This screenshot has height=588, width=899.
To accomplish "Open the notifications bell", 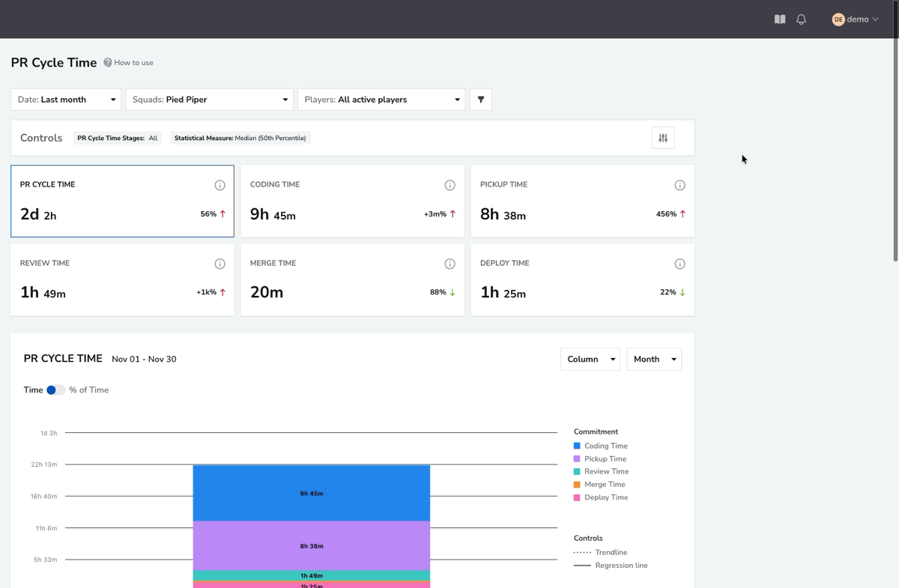I will [x=801, y=19].
